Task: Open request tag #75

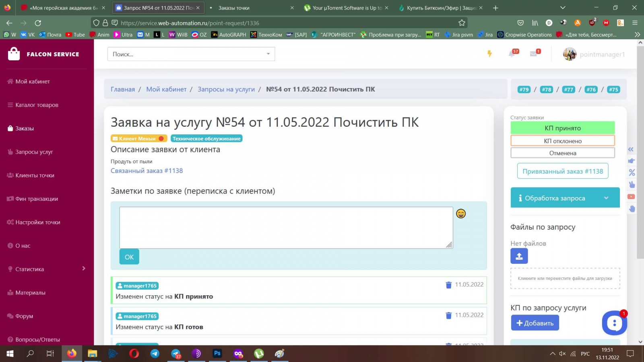Action: pos(613,89)
